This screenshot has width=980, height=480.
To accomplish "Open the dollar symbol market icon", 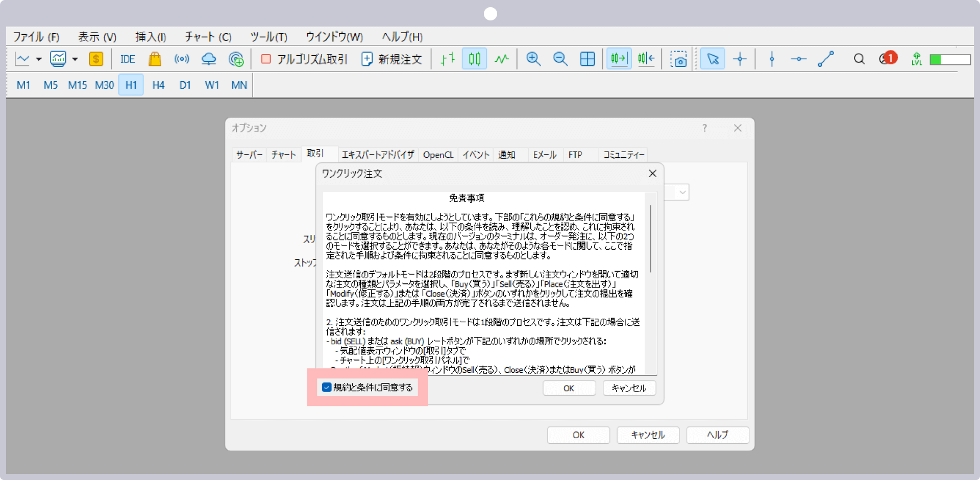I will pyautogui.click(x=96, y=59).
